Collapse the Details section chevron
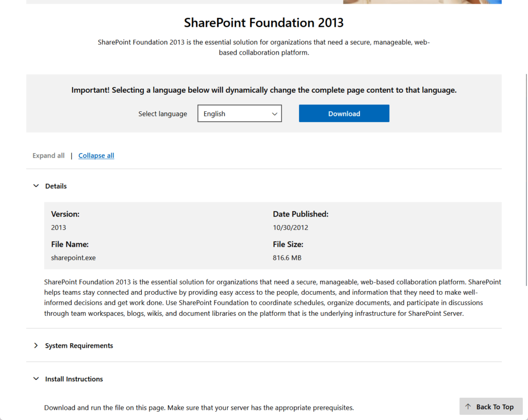528x420 pixels. pos(36,186)
